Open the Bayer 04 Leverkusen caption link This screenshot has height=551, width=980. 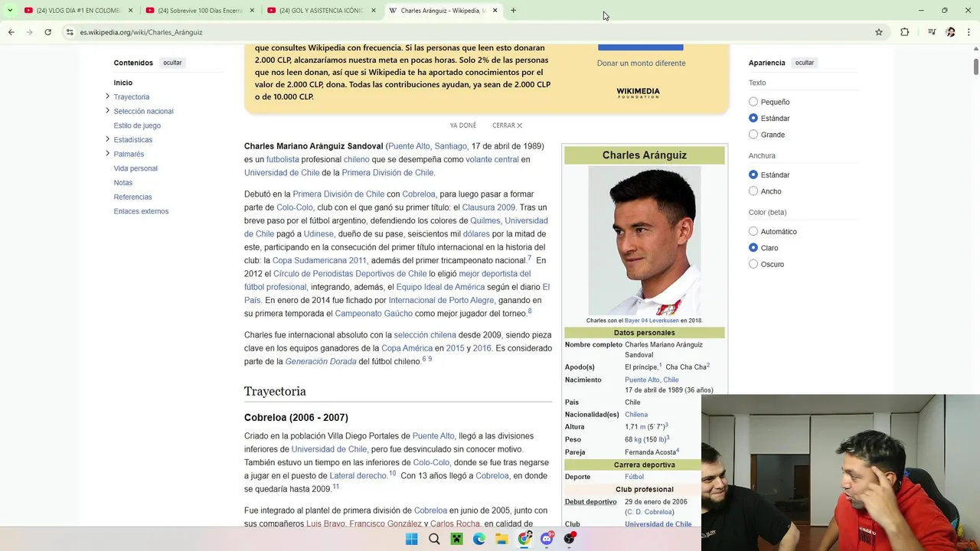tap(652, 321)
